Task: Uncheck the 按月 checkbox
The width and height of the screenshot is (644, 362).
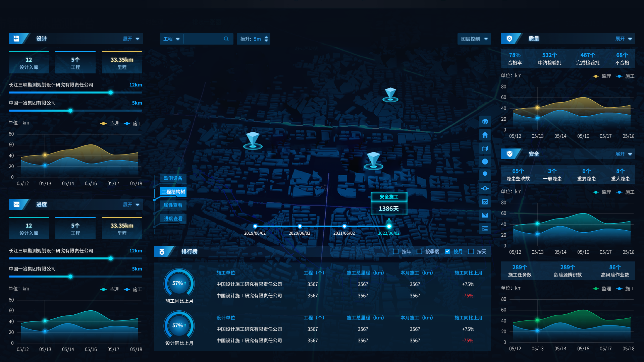Action: pos(447,251)
